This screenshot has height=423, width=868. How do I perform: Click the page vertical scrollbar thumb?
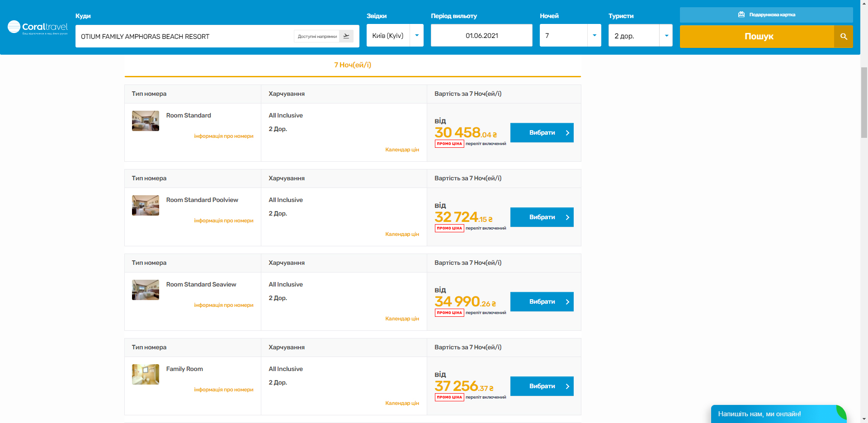[x=864, y=103]
